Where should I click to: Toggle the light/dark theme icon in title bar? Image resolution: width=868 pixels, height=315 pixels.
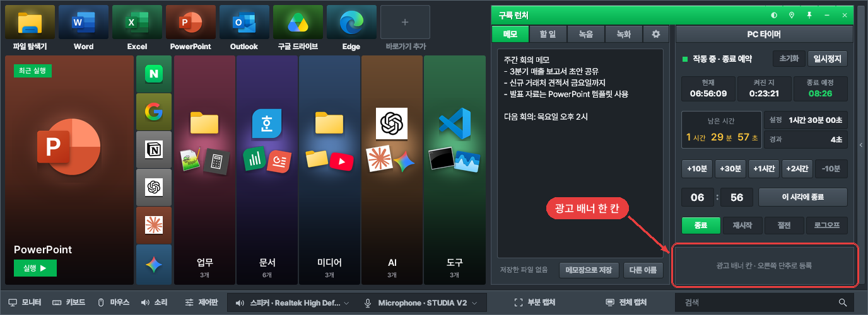[774, 14]
